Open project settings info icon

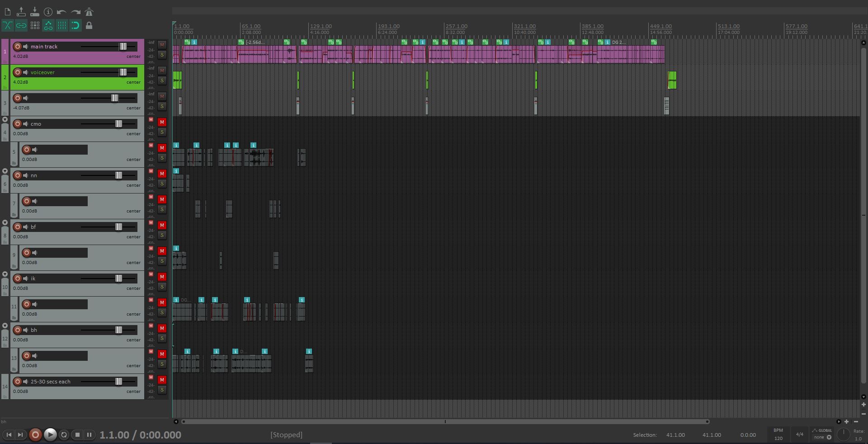[x=48, y=12]
